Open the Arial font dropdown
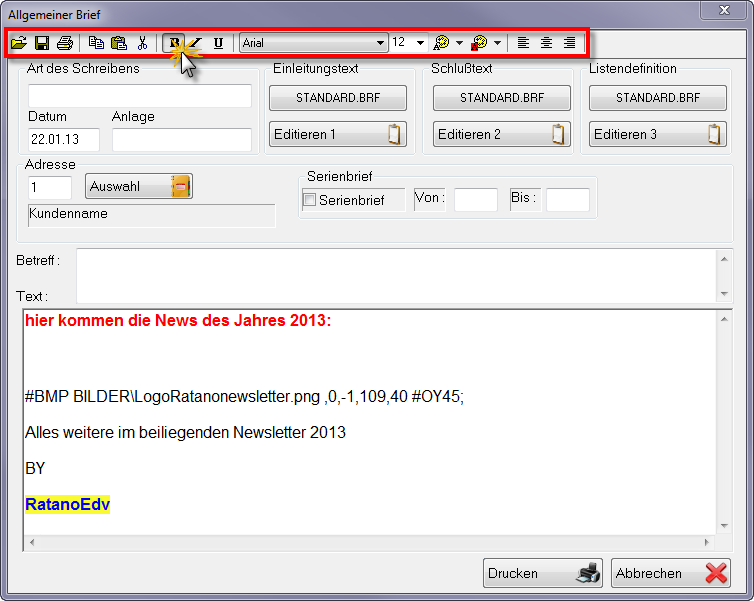 [x=380, y=43]
